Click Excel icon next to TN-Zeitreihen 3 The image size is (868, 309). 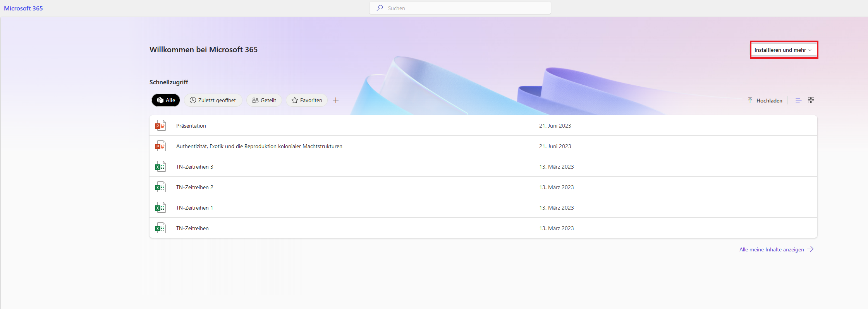tap(160, 167)
